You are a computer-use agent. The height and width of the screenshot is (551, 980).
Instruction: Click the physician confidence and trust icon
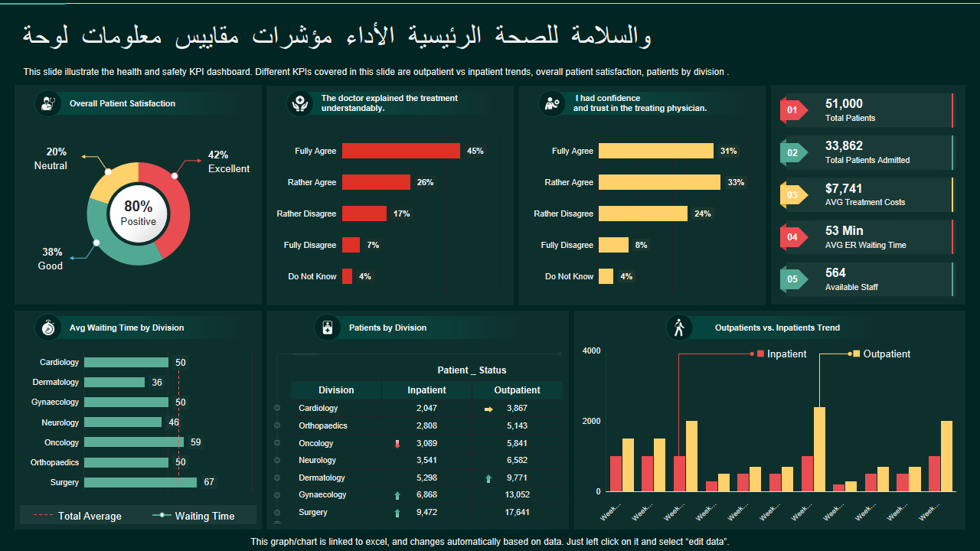coord(552,103)
